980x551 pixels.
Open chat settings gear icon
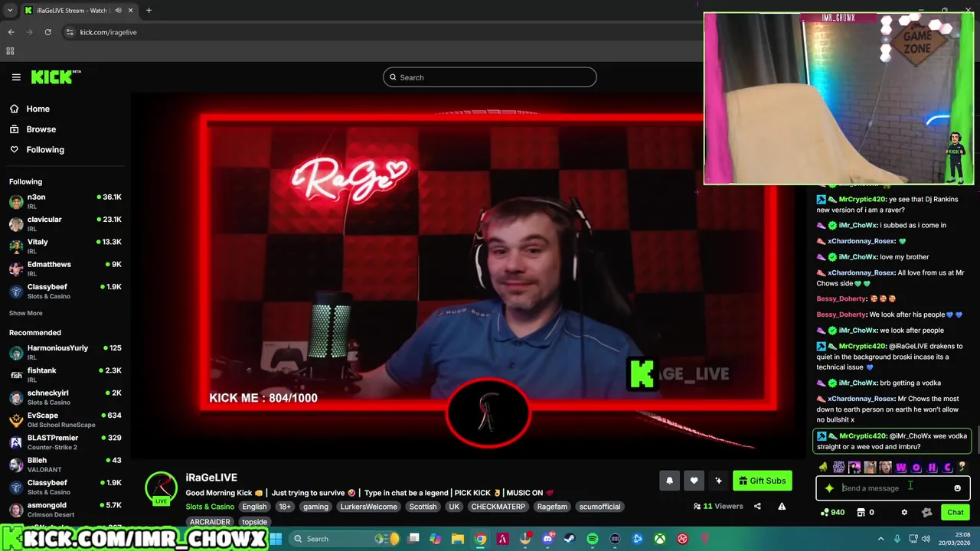click(x=904, y=513)
